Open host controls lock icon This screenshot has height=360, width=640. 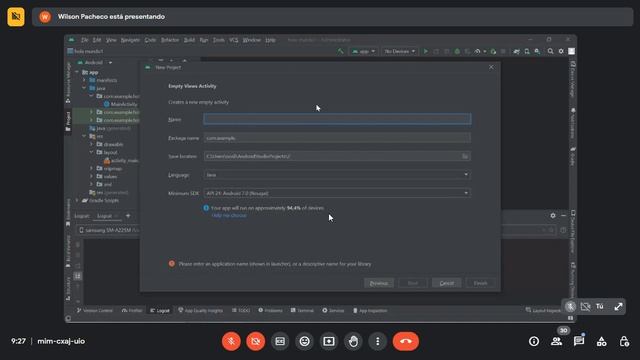(x=624, y=341)
